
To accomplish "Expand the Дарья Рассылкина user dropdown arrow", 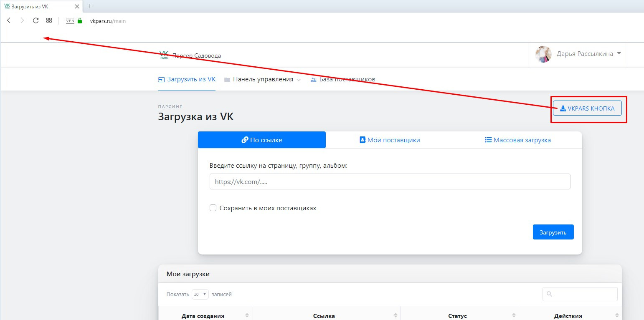I will point(619,53).
